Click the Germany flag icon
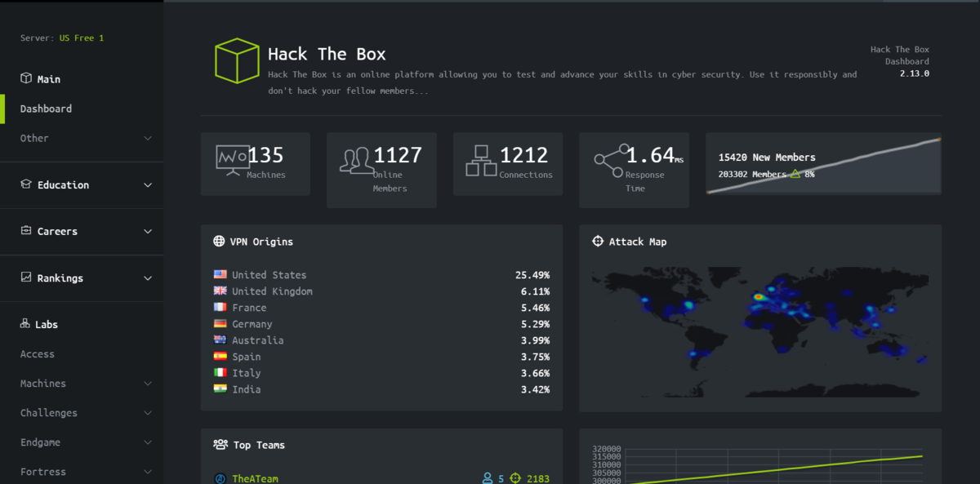This screenshot has height=484, width=980. pyautogui.click(x=220, y=324)
